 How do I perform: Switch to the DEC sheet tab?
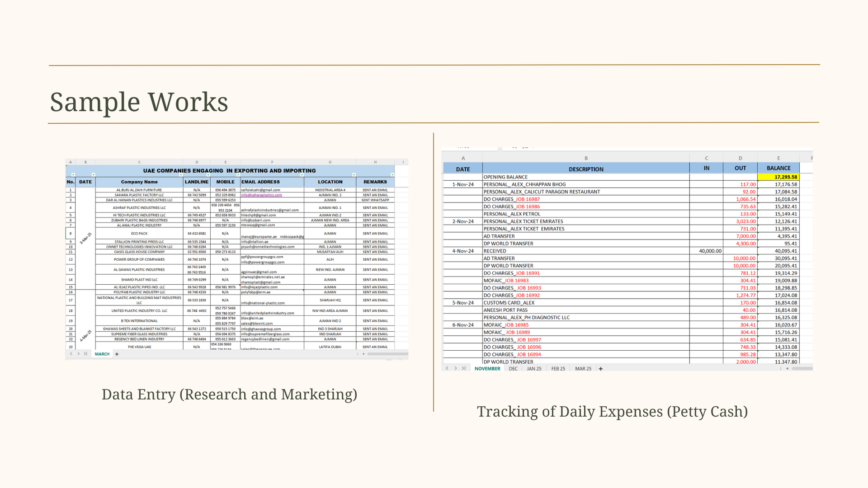click(513, 369)
